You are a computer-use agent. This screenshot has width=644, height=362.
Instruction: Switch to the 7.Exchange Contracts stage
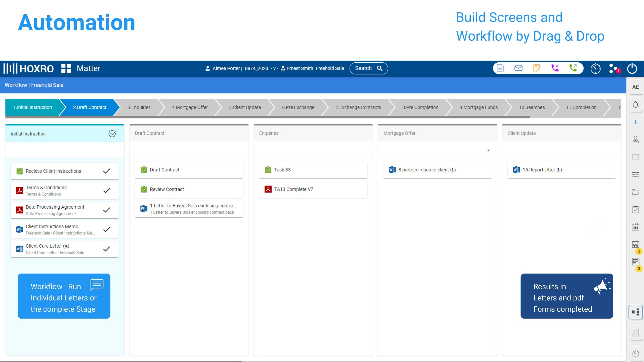(x=358, y=107)
